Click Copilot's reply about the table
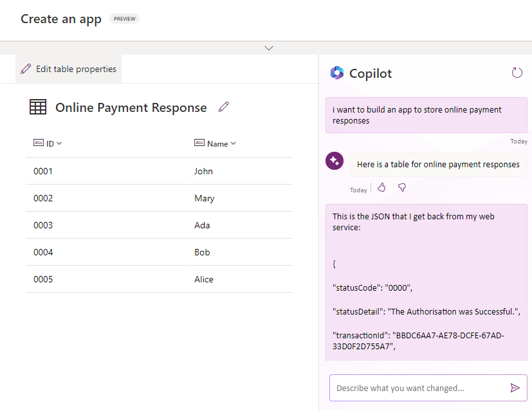This screenshot has width=532, height=411. (x=438, y=164)
